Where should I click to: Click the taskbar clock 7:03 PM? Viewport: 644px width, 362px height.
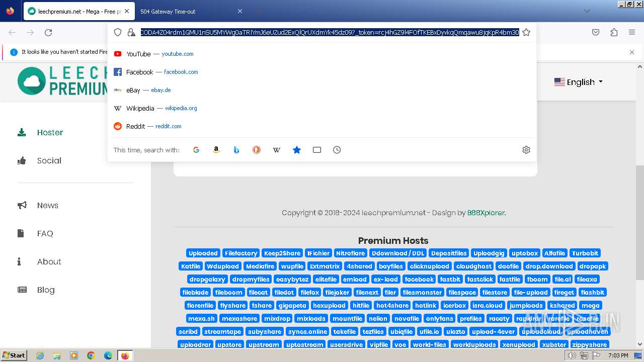(x=618, y=355)
